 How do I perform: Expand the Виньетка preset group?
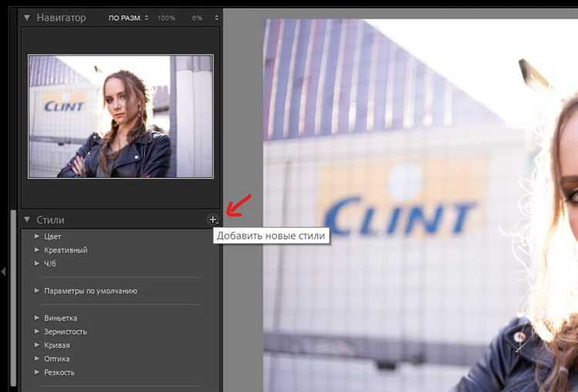(x=37, y=317)
